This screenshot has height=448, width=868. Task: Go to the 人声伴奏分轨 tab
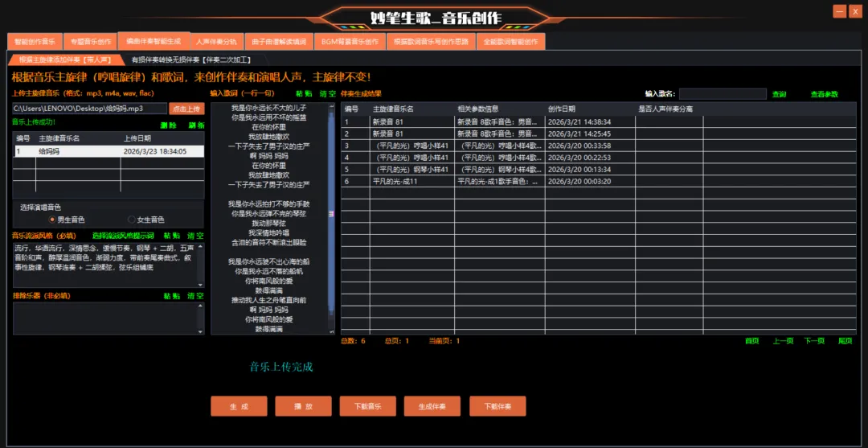click(216, 42)
